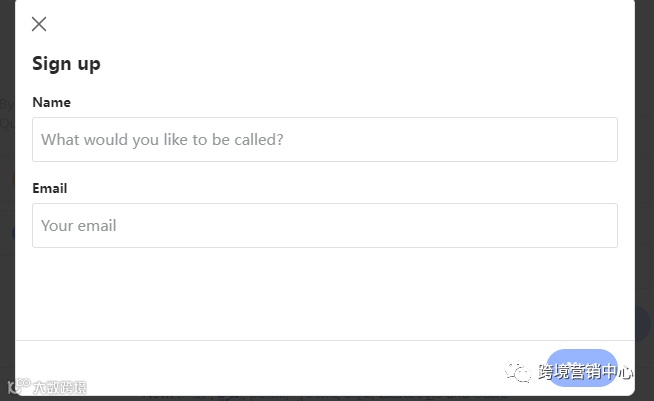Click the Name input field

pyautogui.click(x=324, y=140)
